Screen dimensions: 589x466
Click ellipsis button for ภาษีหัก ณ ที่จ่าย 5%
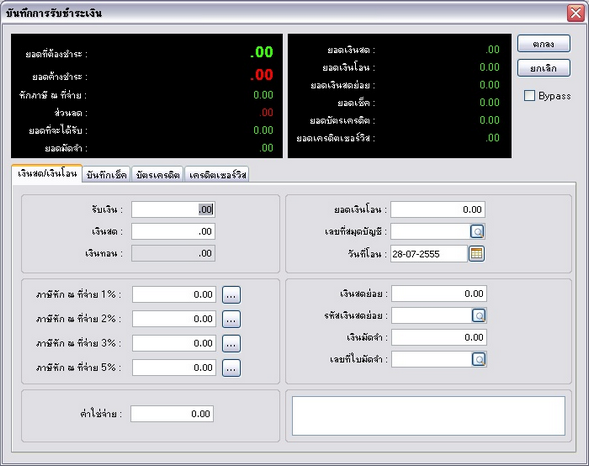coord(231,368)
